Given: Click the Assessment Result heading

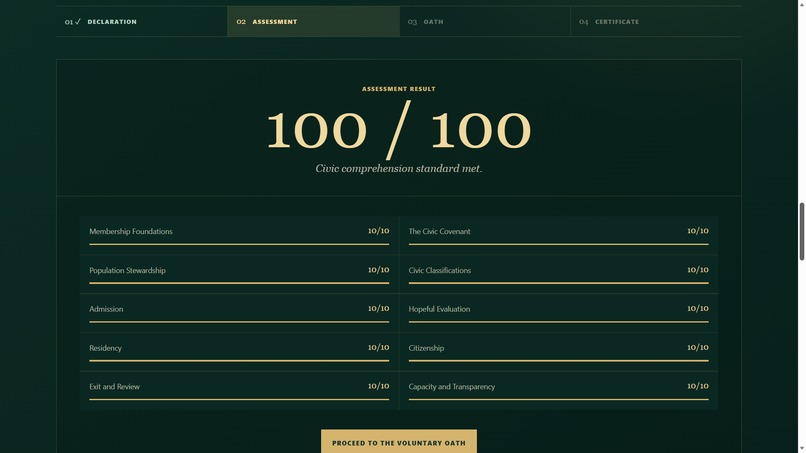Looking at the screenshot, I should (x=399, y=89).
